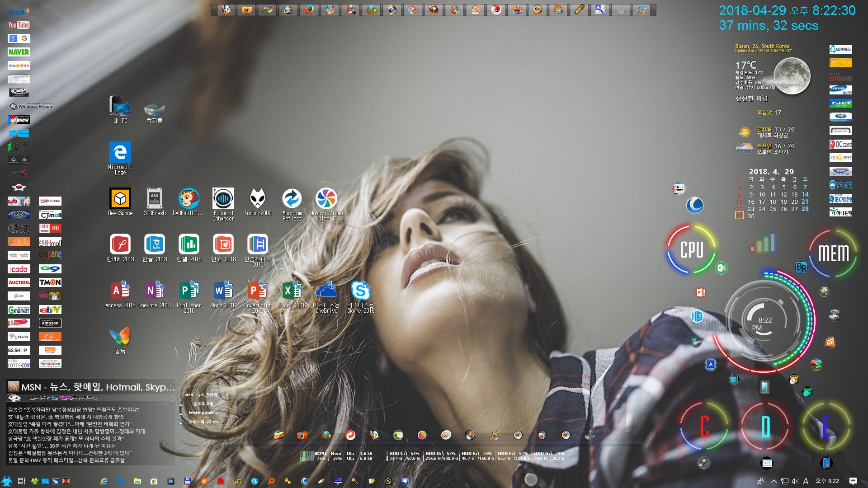
Task: Click the C drive circle gadget
Action: [x=704, y=426]
